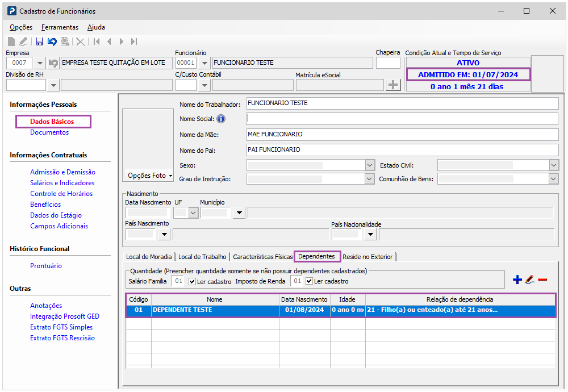
Task: Remove dependent with red minus icon
Action: pos(542,280)
